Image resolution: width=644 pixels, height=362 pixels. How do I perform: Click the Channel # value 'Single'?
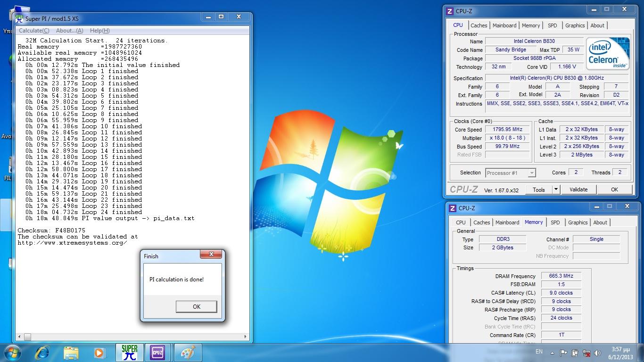point(596,239)
